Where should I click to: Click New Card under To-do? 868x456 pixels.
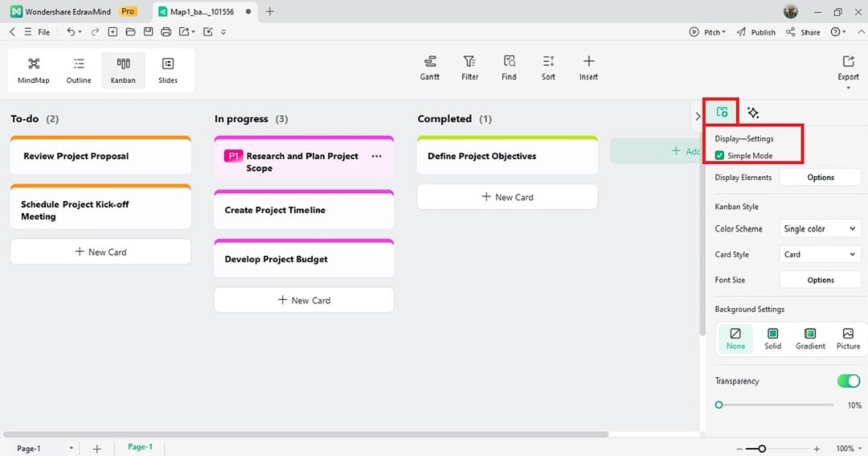click(x=100, y=252)
